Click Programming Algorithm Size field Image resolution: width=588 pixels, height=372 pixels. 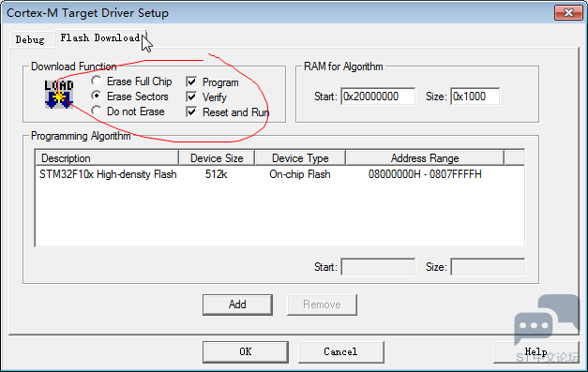(x=488, y=267)
